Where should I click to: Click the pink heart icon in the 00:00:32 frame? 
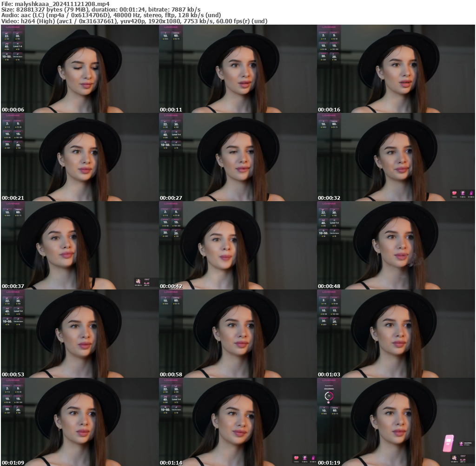pyautogui.click(x=455, y=193)
